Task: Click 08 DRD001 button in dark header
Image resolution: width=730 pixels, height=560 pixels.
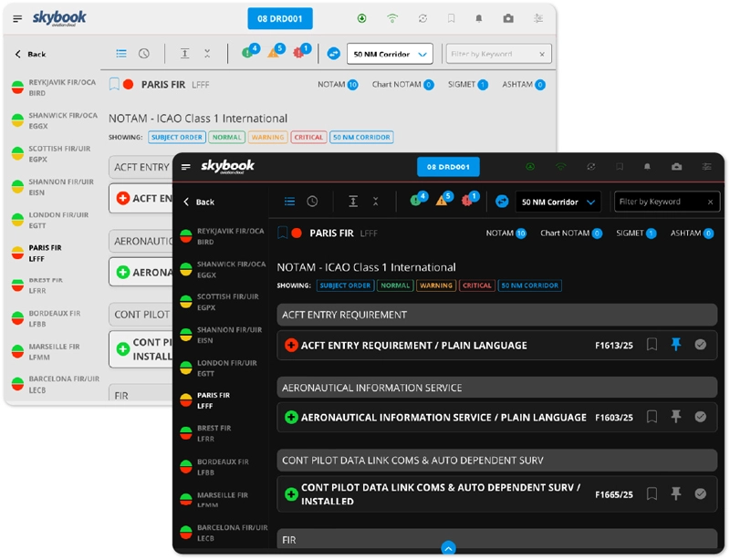Action: pos(448,167)
